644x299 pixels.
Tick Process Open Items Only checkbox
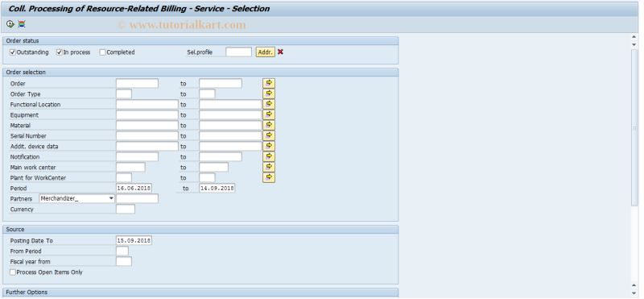click(x=13, y=272)
